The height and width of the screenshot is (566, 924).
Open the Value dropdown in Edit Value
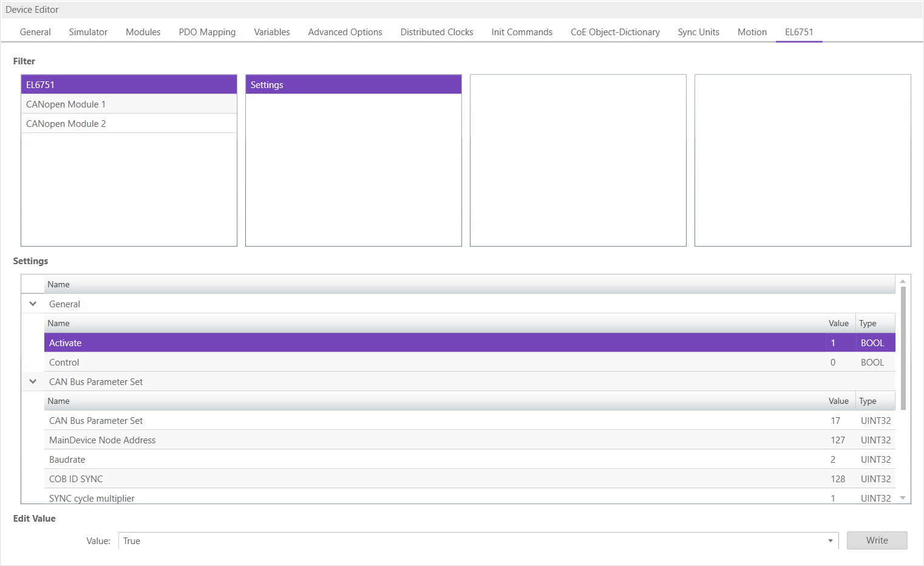point(830,541)
